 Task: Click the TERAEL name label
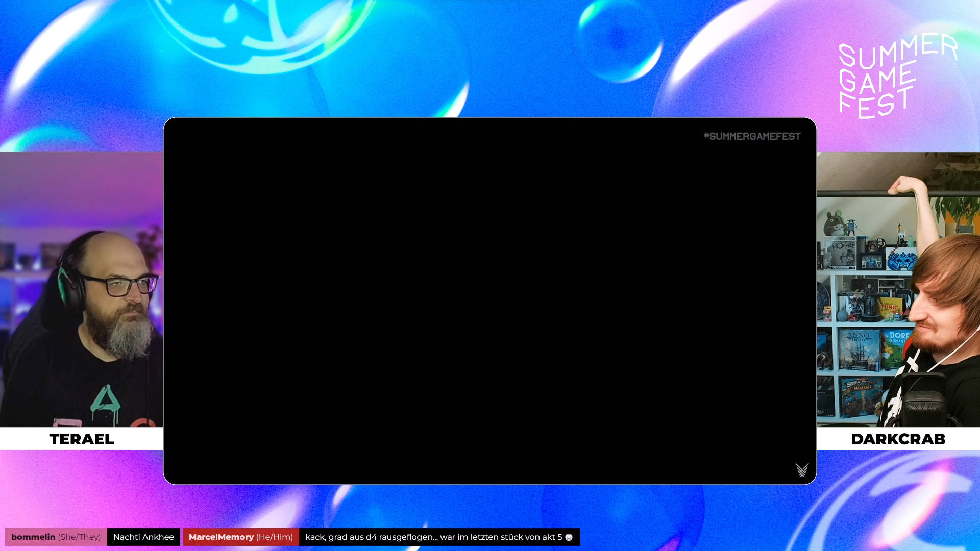82,439
